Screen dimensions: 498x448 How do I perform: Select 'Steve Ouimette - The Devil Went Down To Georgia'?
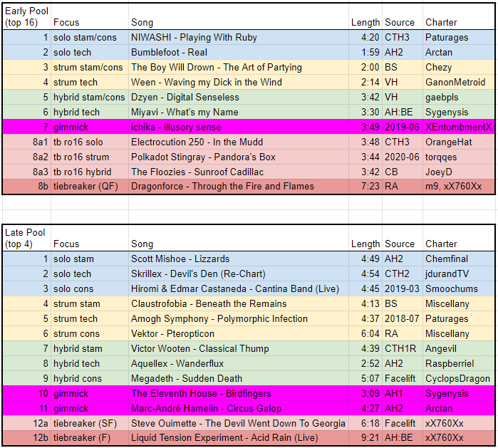coord(239,423)
